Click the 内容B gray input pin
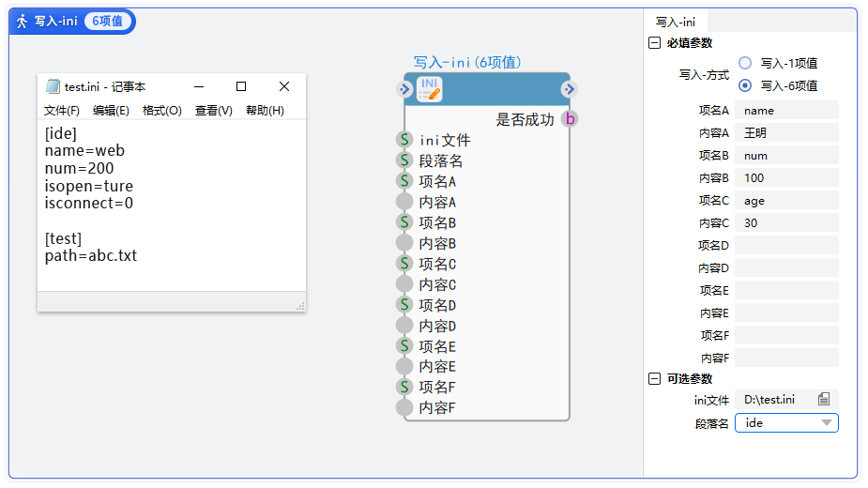The width and height of the screenshot is (868, 488). 404,243
